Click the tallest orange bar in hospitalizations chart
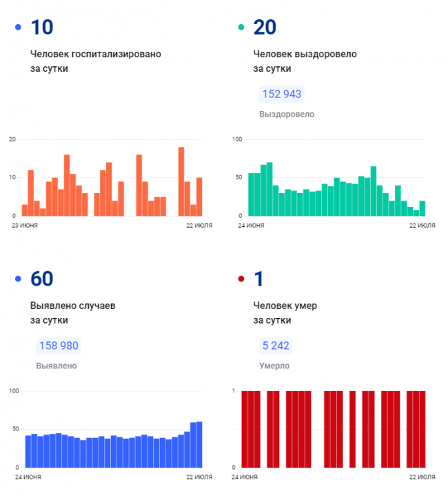The image size is (448, 496). [x=181, y=181]
